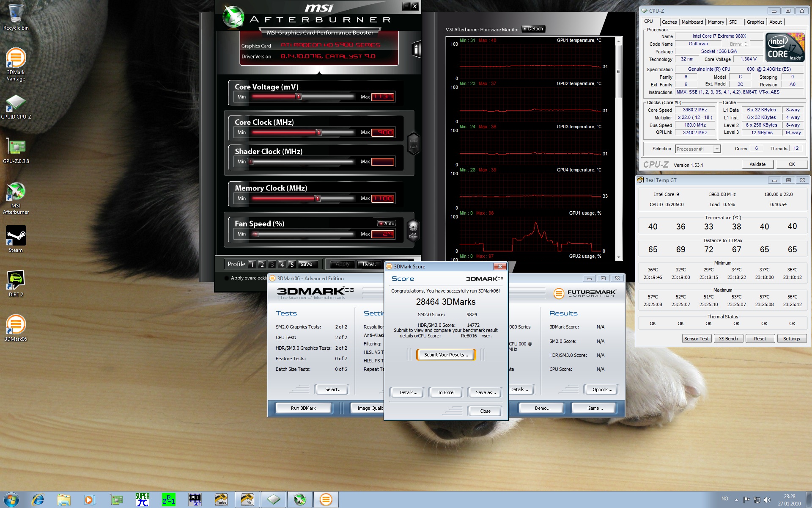Viewport: 812px width, 508px height.
Task: Switch to SPD tab in CPU-Z
Action: [733, 22]
